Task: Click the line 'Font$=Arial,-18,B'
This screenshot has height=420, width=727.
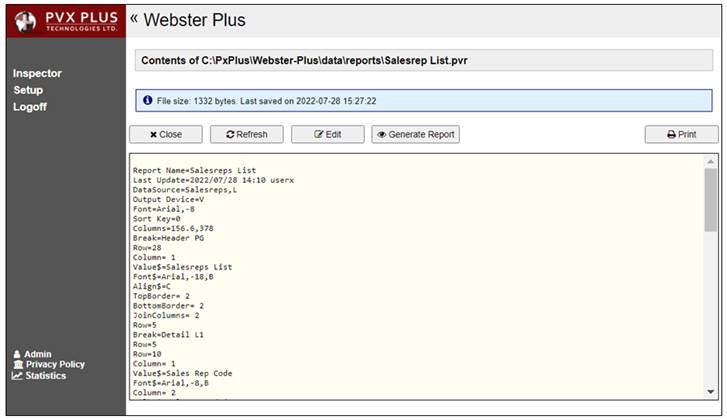Action: point(173,277)
